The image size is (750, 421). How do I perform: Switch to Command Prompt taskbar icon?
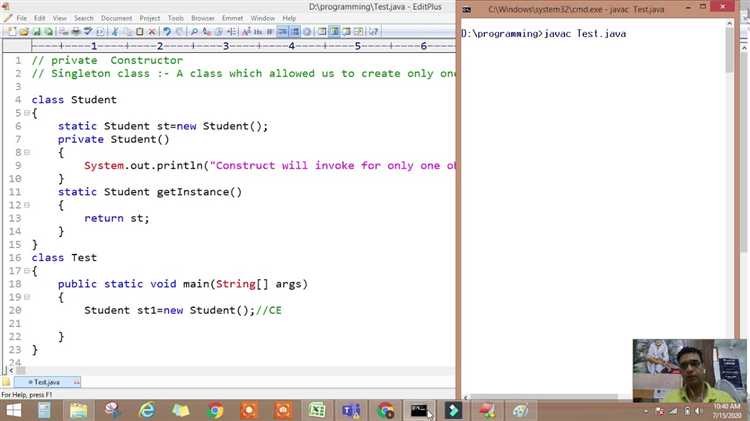419,410
